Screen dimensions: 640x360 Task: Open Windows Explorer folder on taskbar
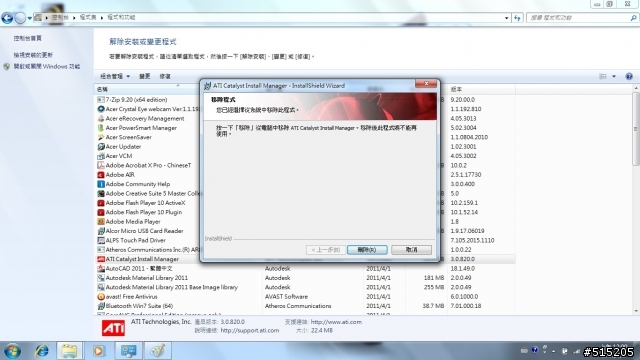tap(69, 351)
